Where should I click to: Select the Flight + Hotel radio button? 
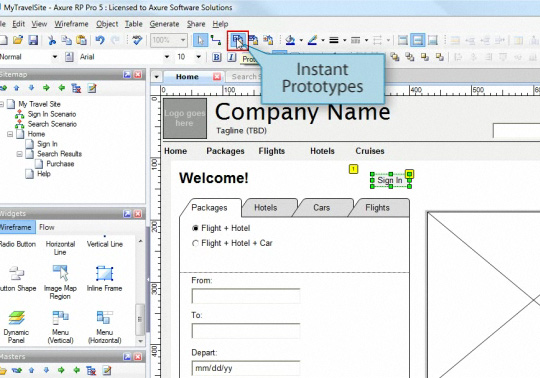coord(195,228)
